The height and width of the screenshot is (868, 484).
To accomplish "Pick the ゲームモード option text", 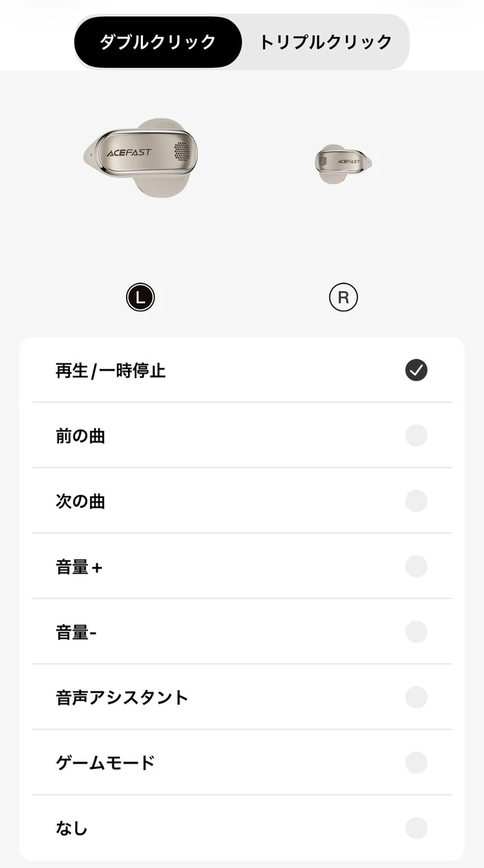I will point(105,763).
